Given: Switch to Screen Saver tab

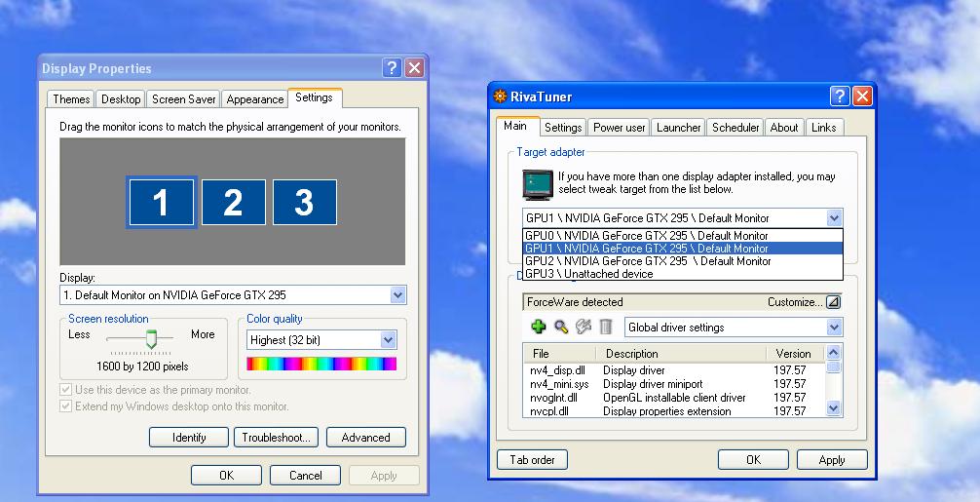Looking at the screenshot, I should (x=183, y=99).
